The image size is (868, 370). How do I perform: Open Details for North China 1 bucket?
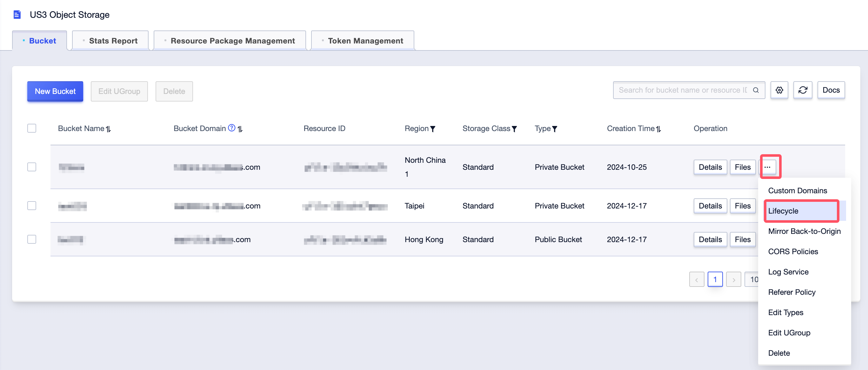[x=710, y=167]
